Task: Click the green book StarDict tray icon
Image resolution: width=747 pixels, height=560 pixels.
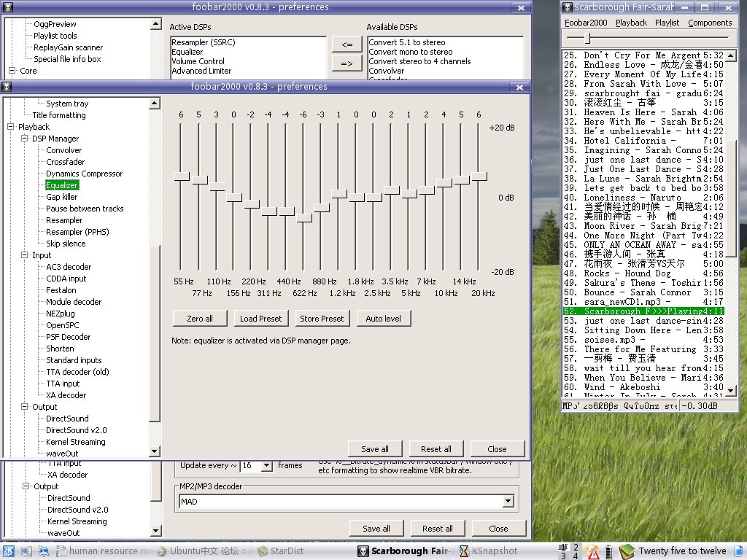Action: coord(627,551)
